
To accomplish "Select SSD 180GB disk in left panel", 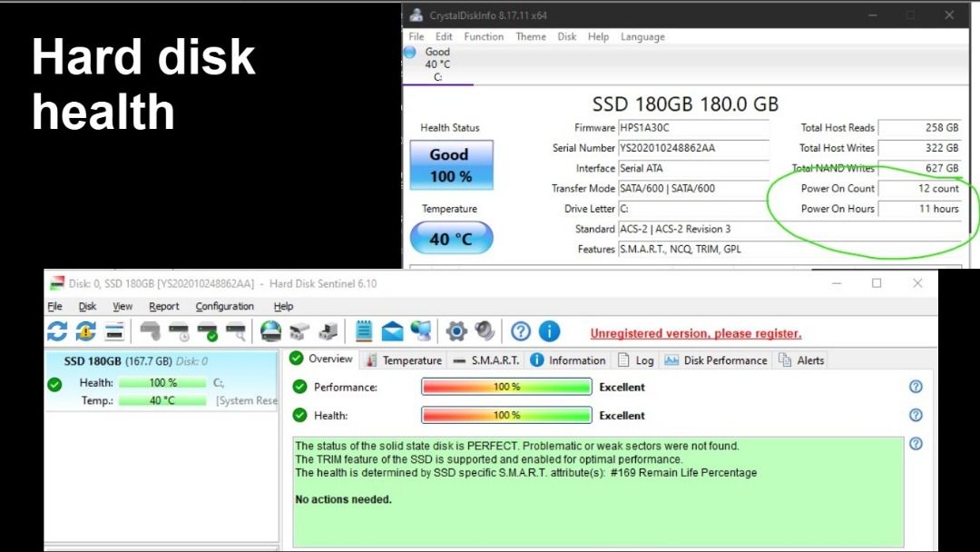I will click(x=118, y=361).
